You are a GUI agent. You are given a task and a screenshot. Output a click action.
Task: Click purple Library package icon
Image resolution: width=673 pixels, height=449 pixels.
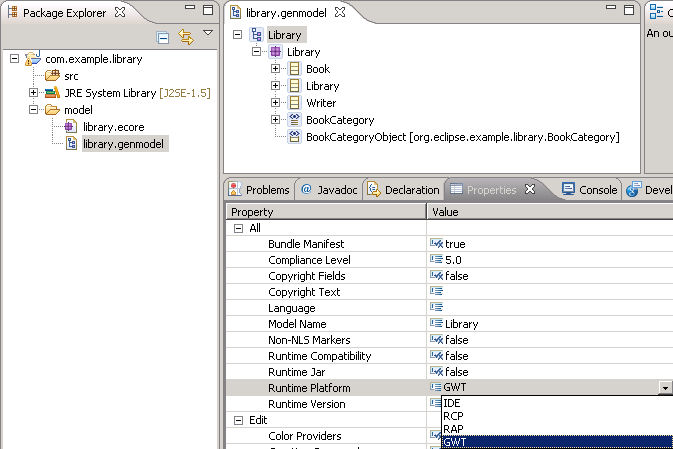[276, 52]
